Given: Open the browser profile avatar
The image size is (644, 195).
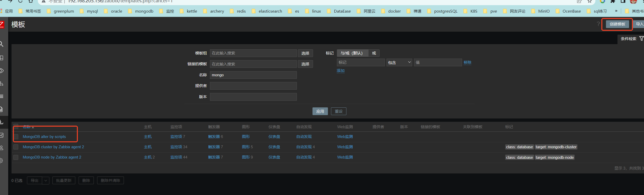Looking at the screenshot, I should [633, 1].
